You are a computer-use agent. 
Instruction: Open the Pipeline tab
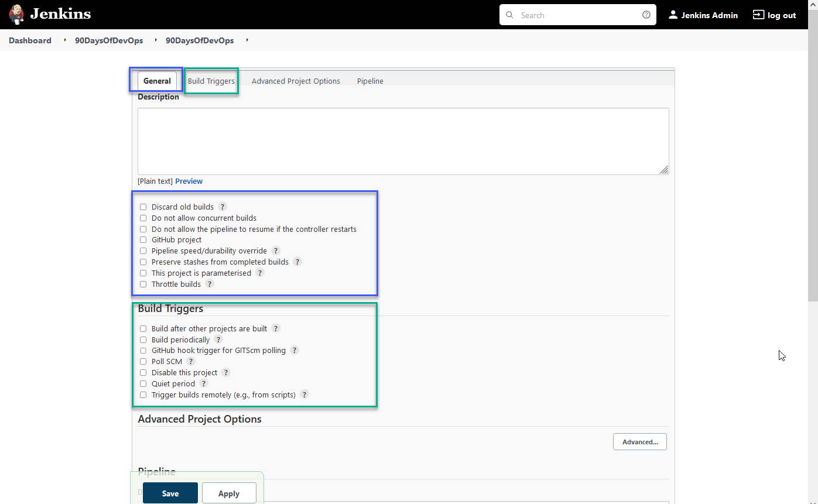pos(370,81)
